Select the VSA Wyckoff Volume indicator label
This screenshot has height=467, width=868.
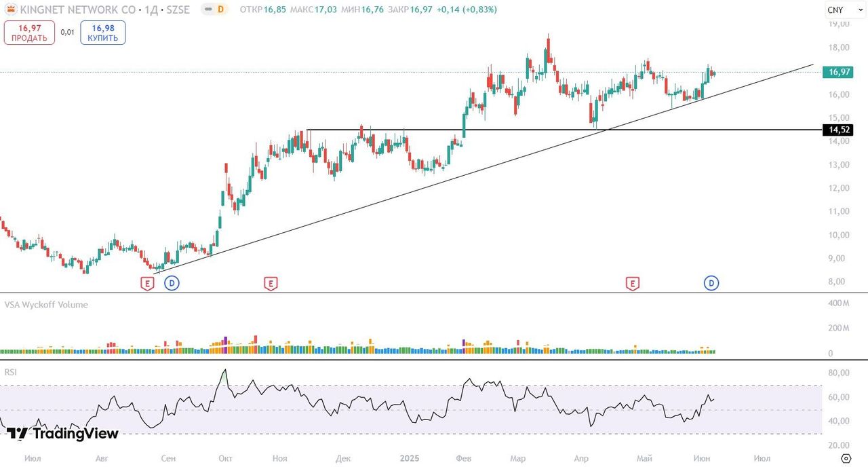pyautogui.click(x=46, y=305)
